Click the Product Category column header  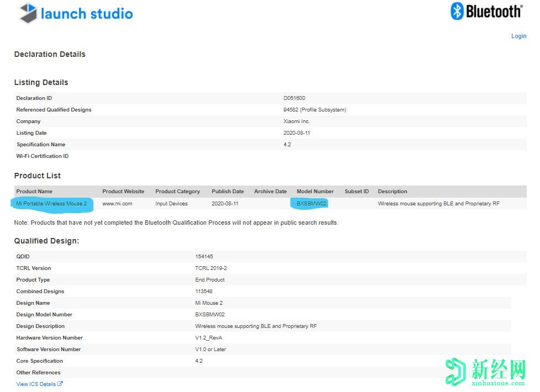[x=177, y=192]
